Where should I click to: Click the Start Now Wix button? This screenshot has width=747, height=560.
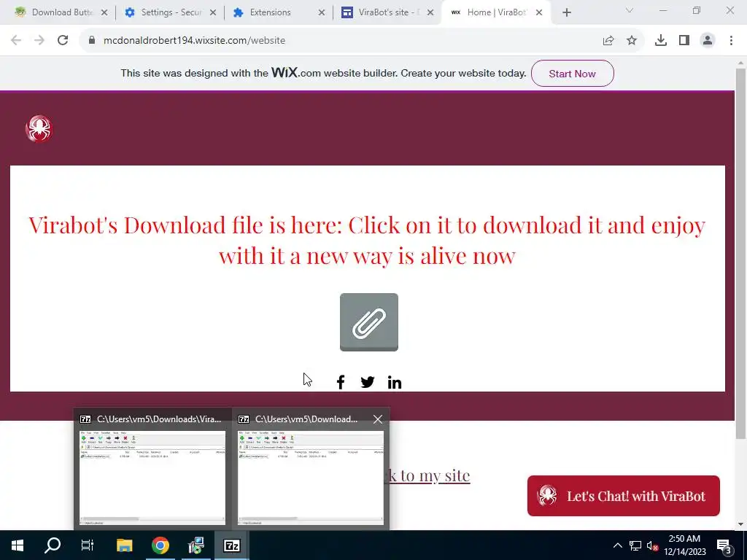pos(572,74)
